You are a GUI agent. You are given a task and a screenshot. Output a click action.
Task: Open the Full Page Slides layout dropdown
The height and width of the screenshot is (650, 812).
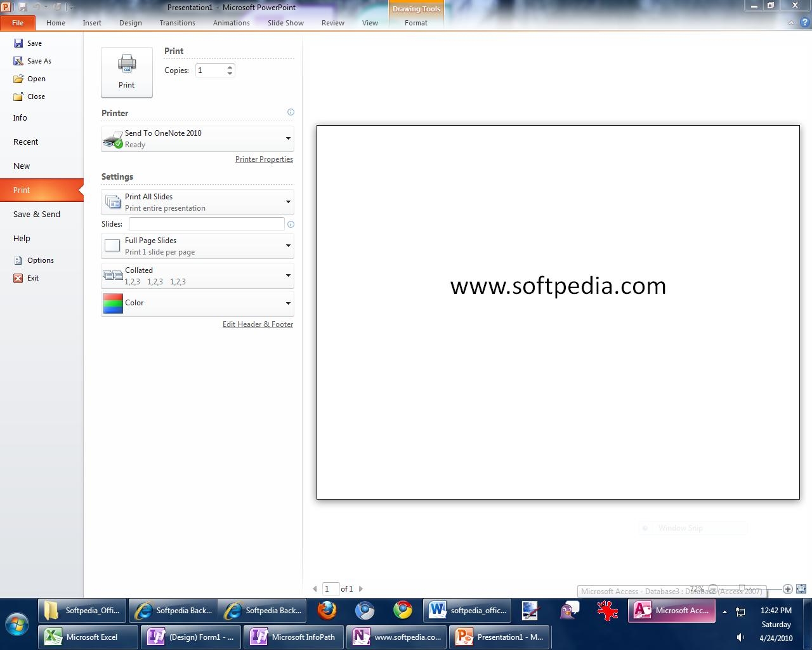(x=288, y=246)
